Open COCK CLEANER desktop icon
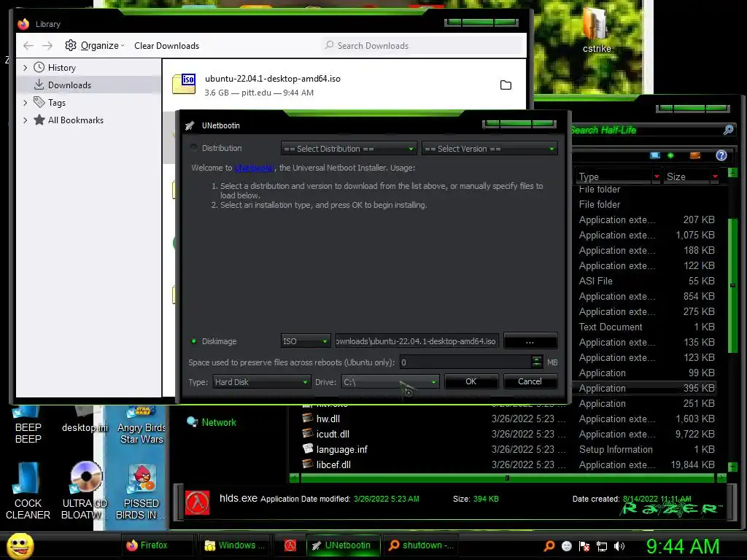The height and width of the screenshot is (560, 747). pyautogui.click(x=28, y=491)
